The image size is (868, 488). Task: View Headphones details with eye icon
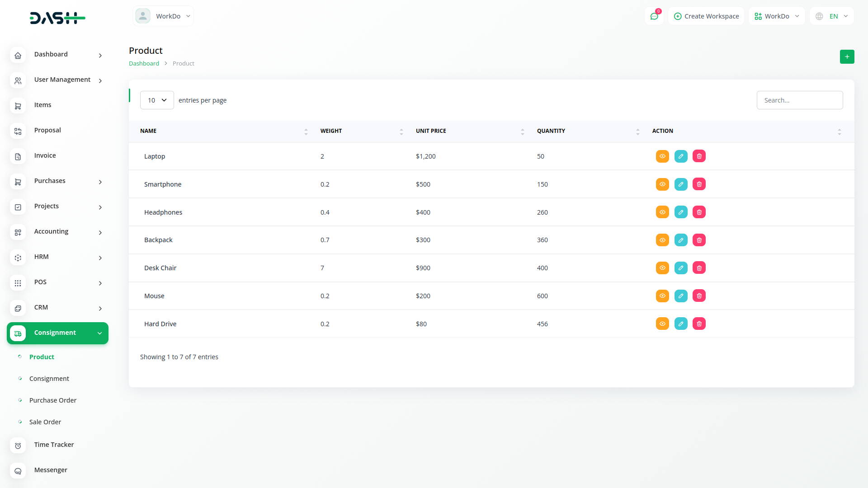(x=662, y=212)
